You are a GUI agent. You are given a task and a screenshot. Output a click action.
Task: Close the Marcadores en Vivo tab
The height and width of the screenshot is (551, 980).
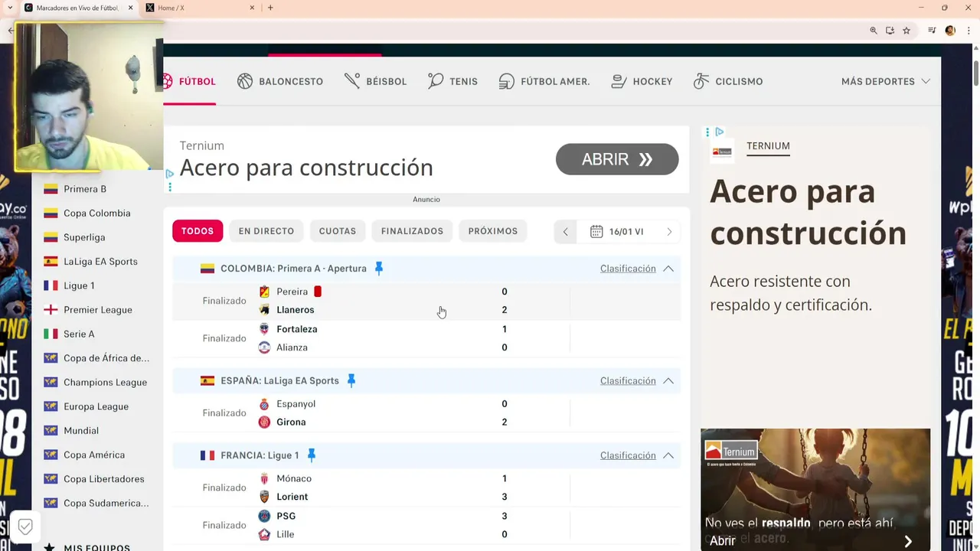point(130,8)
